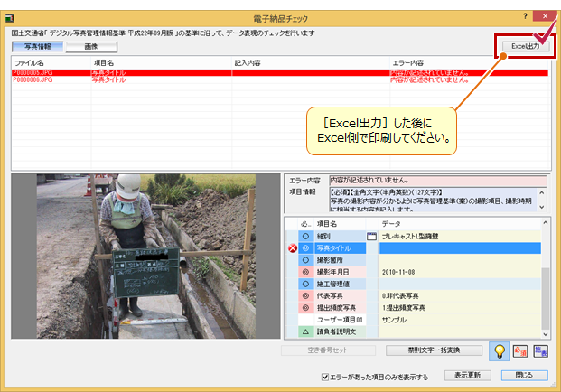This screenshot has width=561, height=392.
Task: Click the blue table icon beside 必須 icon
Action: tap(540, 350)
